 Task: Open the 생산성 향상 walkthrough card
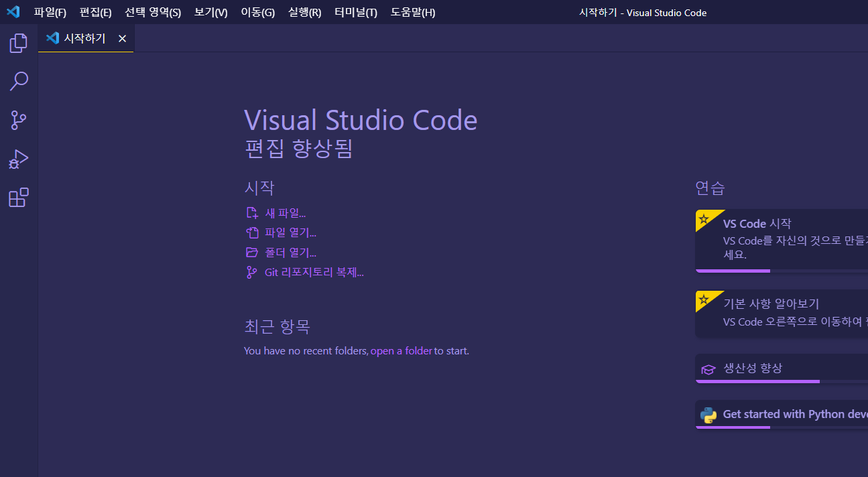coord(782,368)
